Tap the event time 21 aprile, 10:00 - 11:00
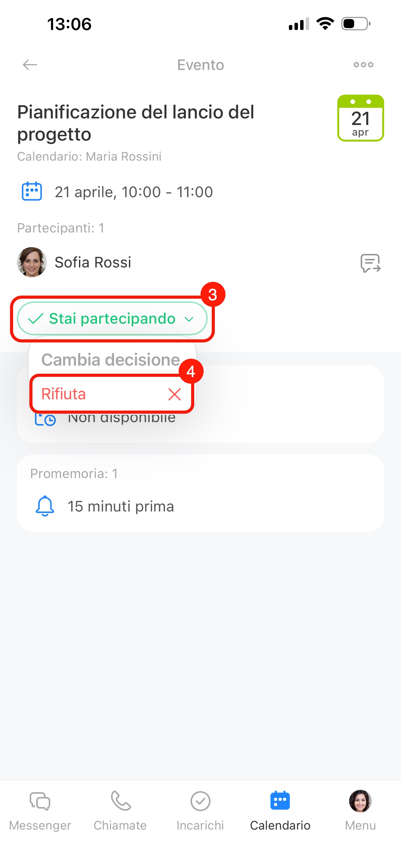Viewport: 401px width, 868px height. (134, 192)
